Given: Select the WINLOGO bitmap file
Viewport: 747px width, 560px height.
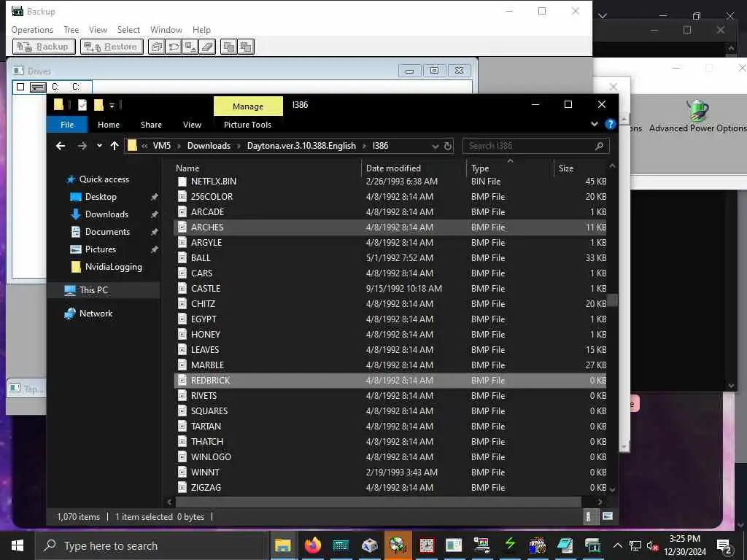Looking at the screenshot, I should [390, 456].
